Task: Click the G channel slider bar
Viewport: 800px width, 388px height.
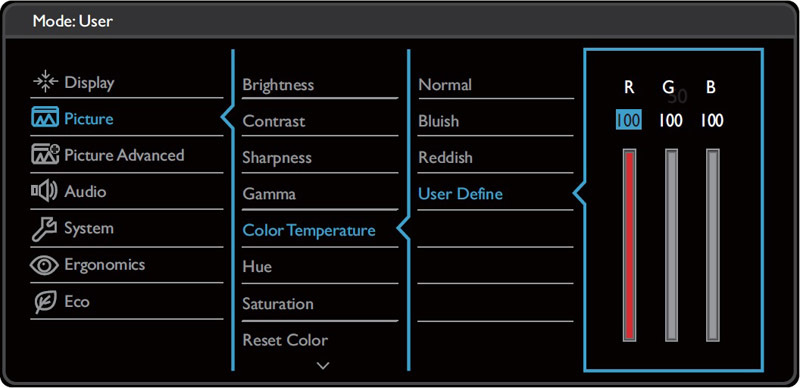Action: [671, 245]
